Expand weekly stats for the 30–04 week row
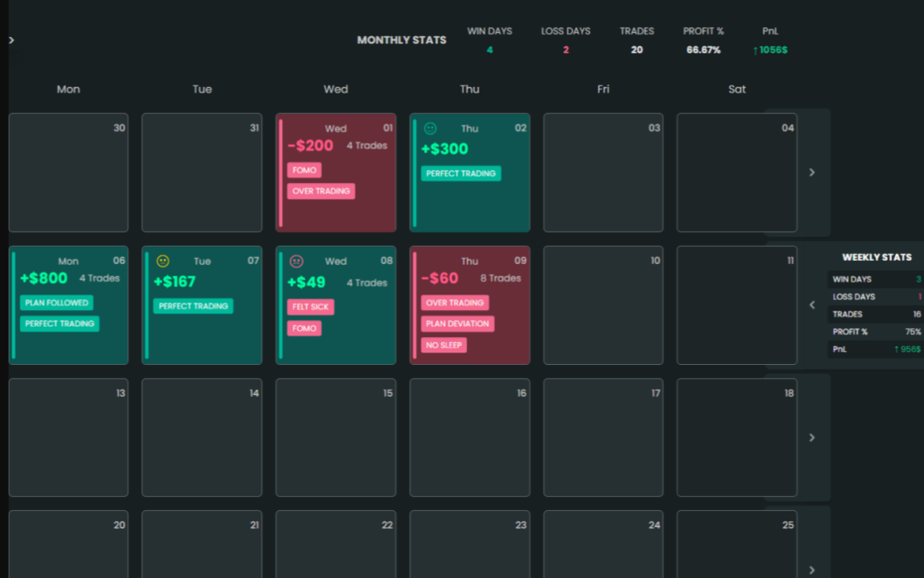Image resolution: width=924 pixels, height=578 pixels. 812,172
